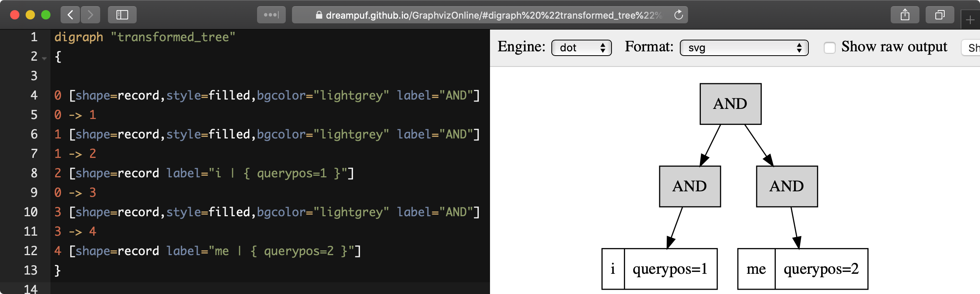Viewport: 980px width, 294px height.
Task: Enable the Show raw output checkbox
Action: click(x=829, y=47)
